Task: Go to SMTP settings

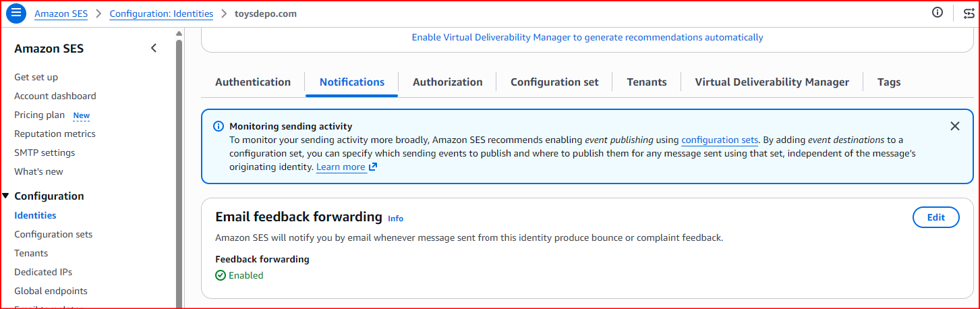Action: point(45,152)
